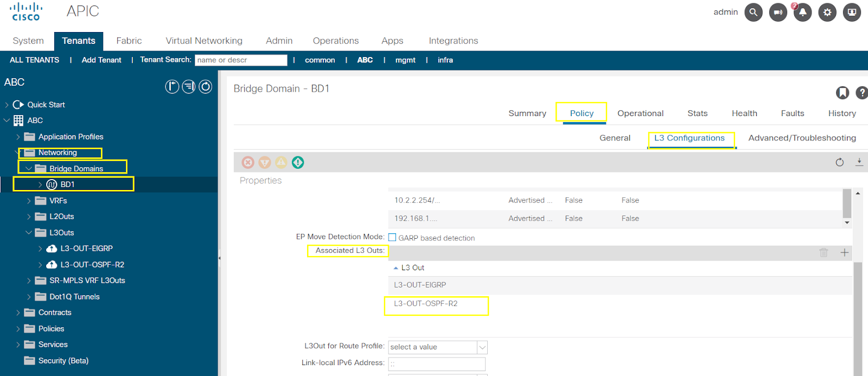Click the trash icon for Associated L3 Outs
Screen dimensions: 868x376
[x=824, y=252]
